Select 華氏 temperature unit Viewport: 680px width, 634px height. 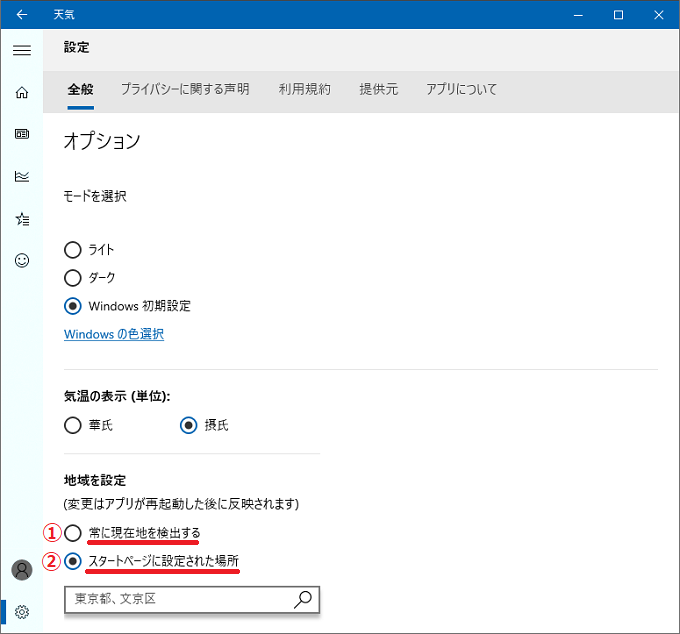click(x=72, y=425)
